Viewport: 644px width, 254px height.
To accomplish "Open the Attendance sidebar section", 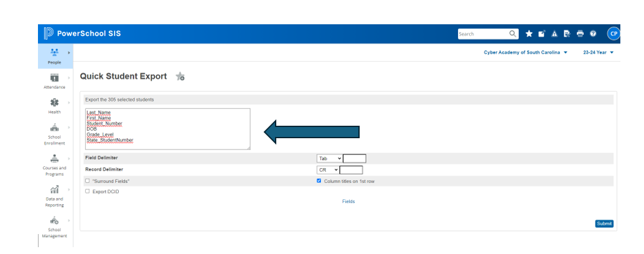I will pyautogui.click(x=55, y=81).
